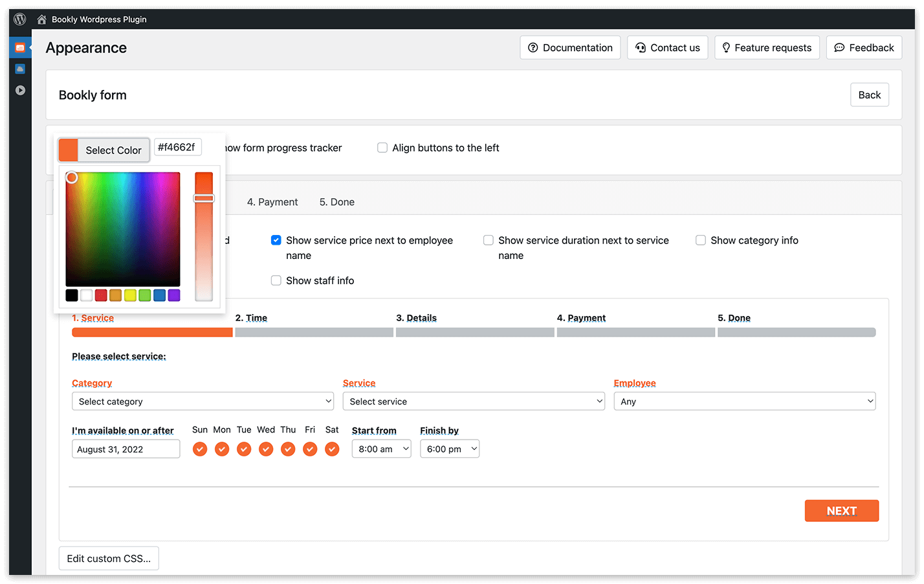Viewport: 924px width, 584px height.
Task: Click the 2. Time progress step
Action: coord(251,318)
